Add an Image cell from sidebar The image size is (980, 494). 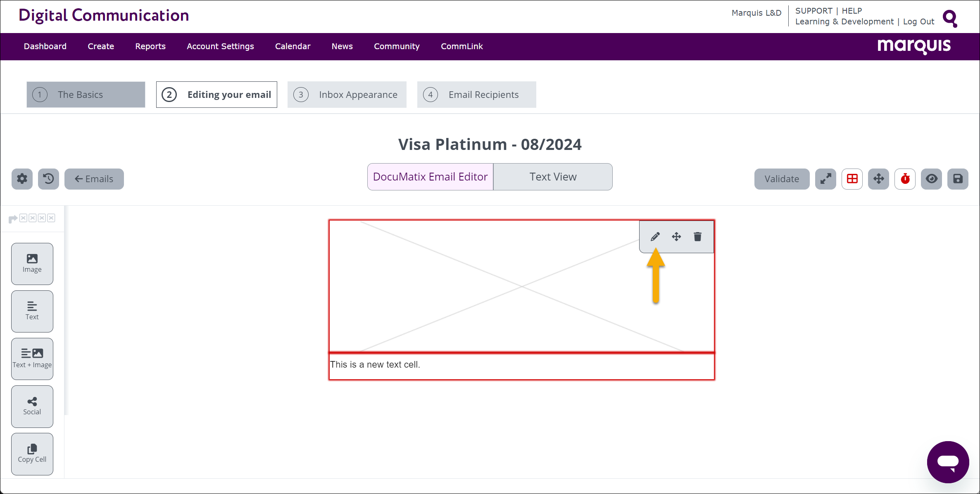click(32, 264)
